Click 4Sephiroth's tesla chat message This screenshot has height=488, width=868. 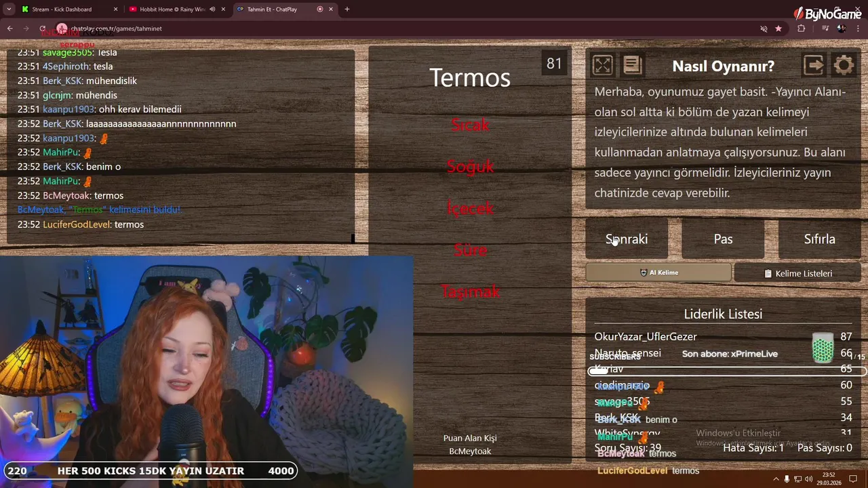(65, 66)
